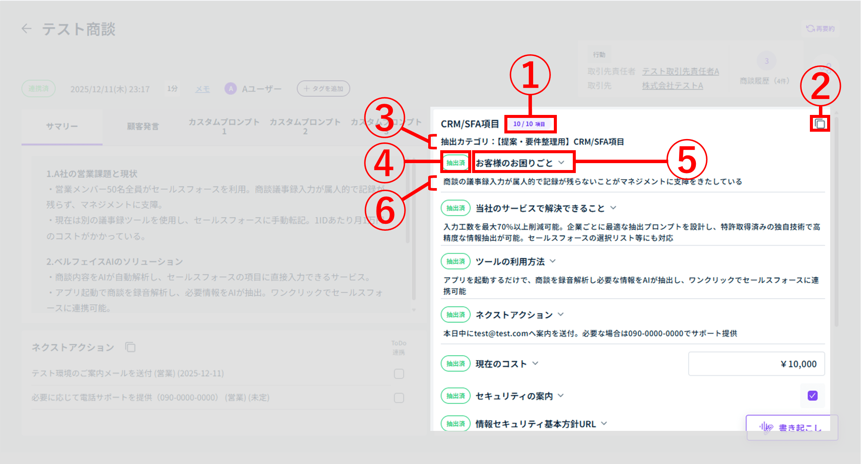The height and width of the screenshot is (464, 868).
Task: Open the 株式会社テストA link
Action: (672, 86)
